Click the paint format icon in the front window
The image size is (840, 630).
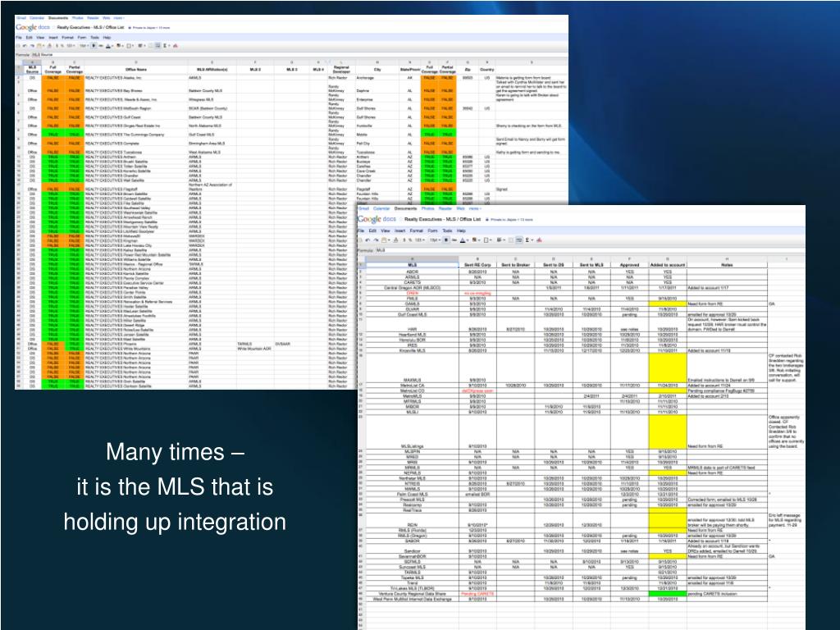395,240
